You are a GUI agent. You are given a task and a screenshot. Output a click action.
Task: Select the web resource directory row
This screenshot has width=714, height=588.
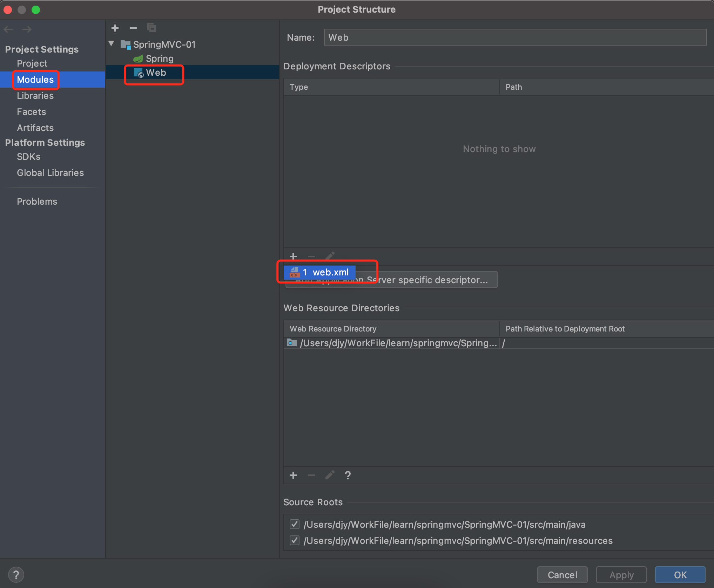click(499, 343)
